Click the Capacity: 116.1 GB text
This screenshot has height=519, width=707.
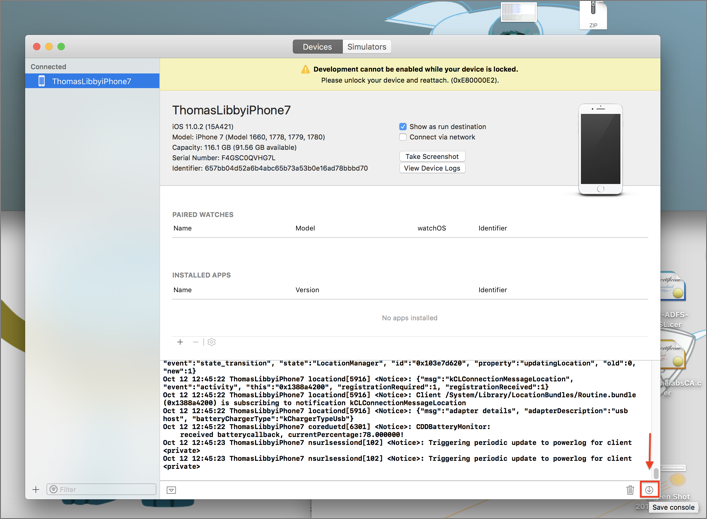234,147
